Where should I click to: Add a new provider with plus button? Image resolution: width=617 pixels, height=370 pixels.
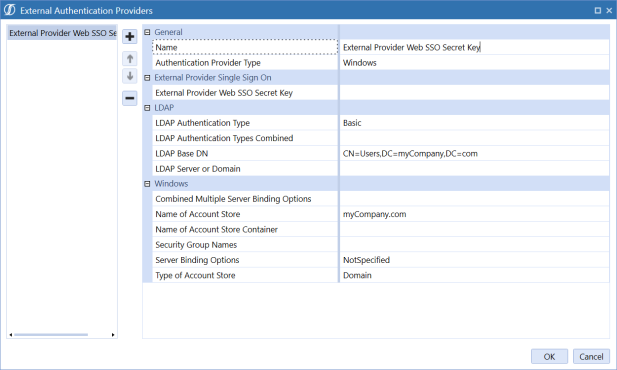click(x=129, y=37)
